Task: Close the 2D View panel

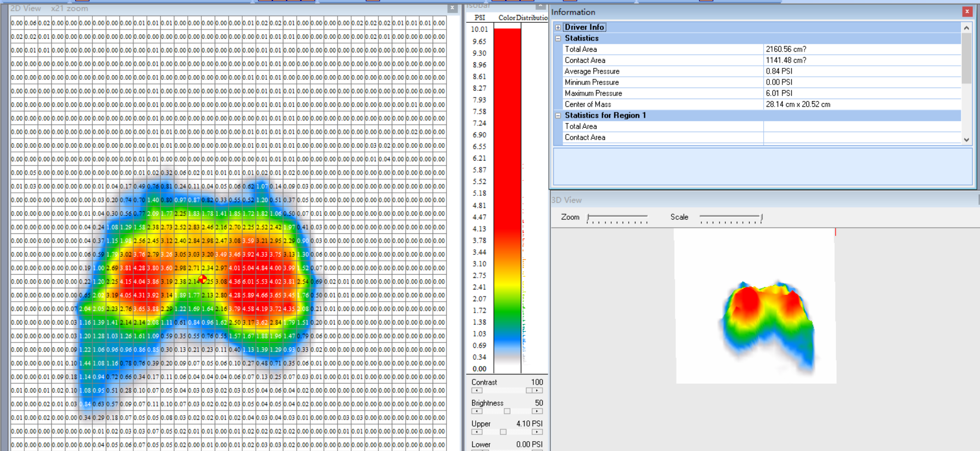Action: click(x=452, y=8)
